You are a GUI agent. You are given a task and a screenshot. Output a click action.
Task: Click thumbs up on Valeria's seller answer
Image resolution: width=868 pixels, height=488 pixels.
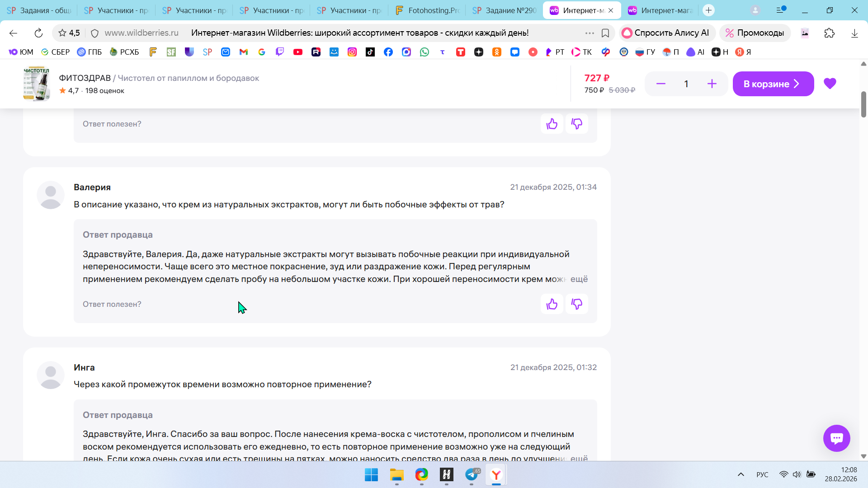coord(552,304)
